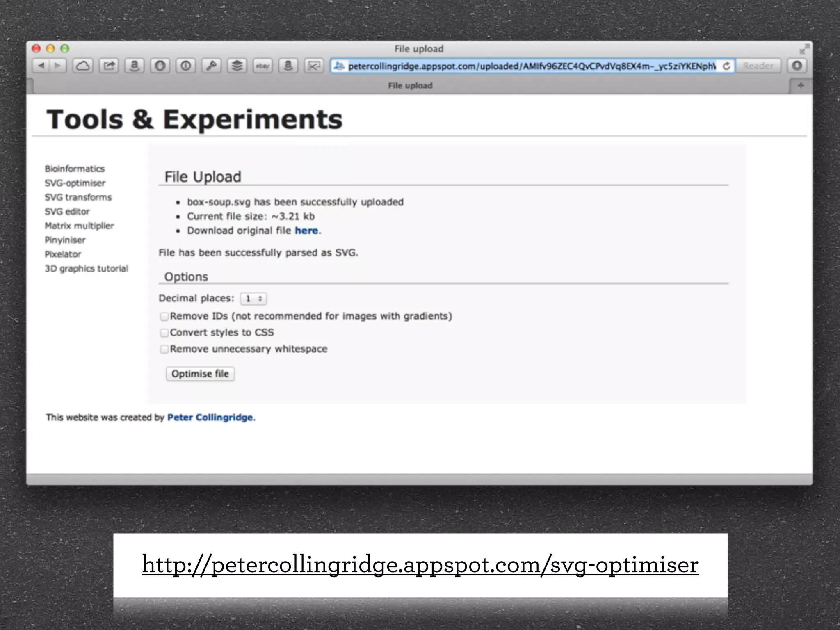Click the second Amazon extension icon beside eBay
The image size is (840, 630).
click(x=288, y=66)
